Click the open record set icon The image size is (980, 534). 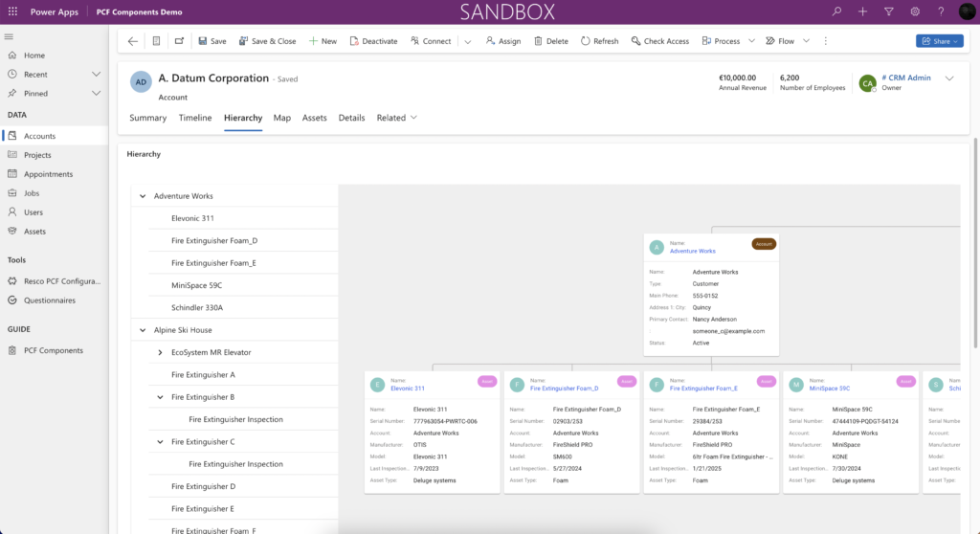[156, 41]
